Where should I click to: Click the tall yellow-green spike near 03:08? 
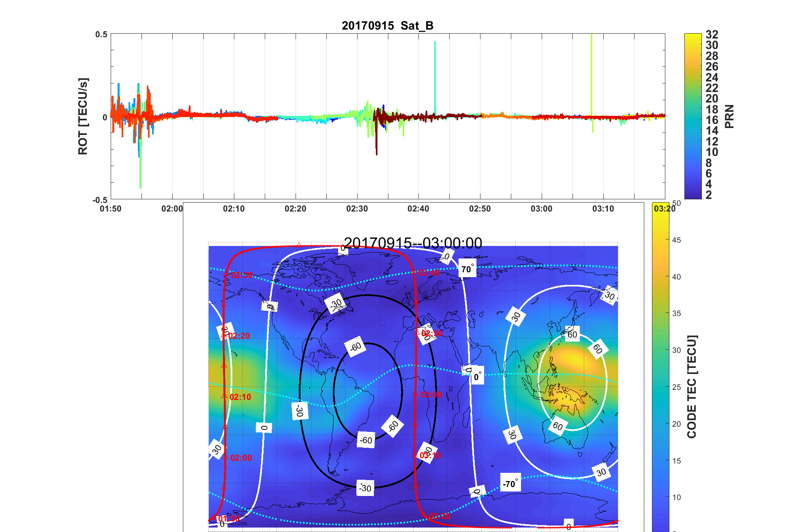click(x=592, y=73)
